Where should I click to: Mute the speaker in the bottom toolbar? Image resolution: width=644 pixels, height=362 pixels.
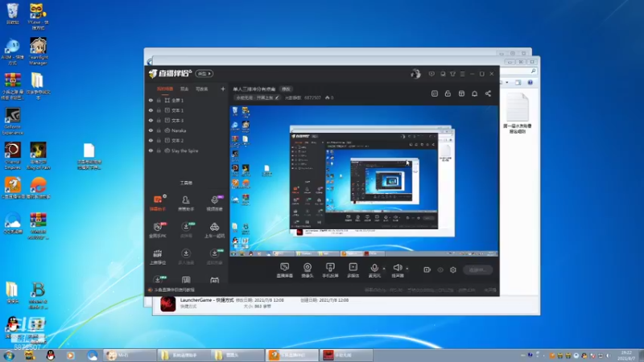(x=398, y=270)
